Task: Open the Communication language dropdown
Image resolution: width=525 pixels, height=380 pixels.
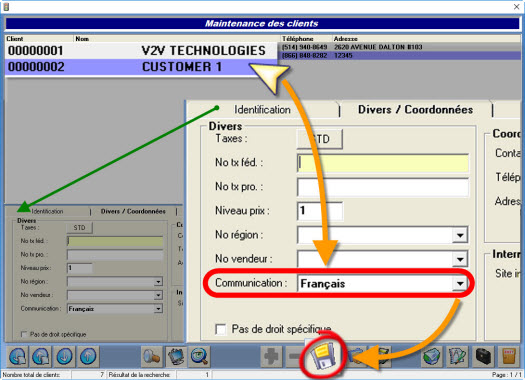Action: (x=460, y=284)
